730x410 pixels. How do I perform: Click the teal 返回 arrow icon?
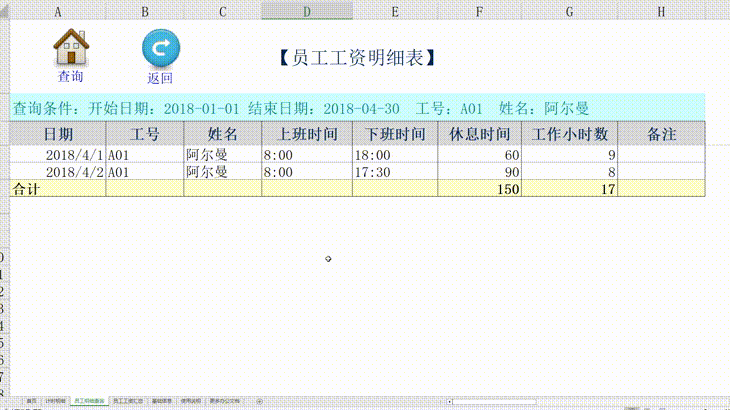tap(160, 49)
